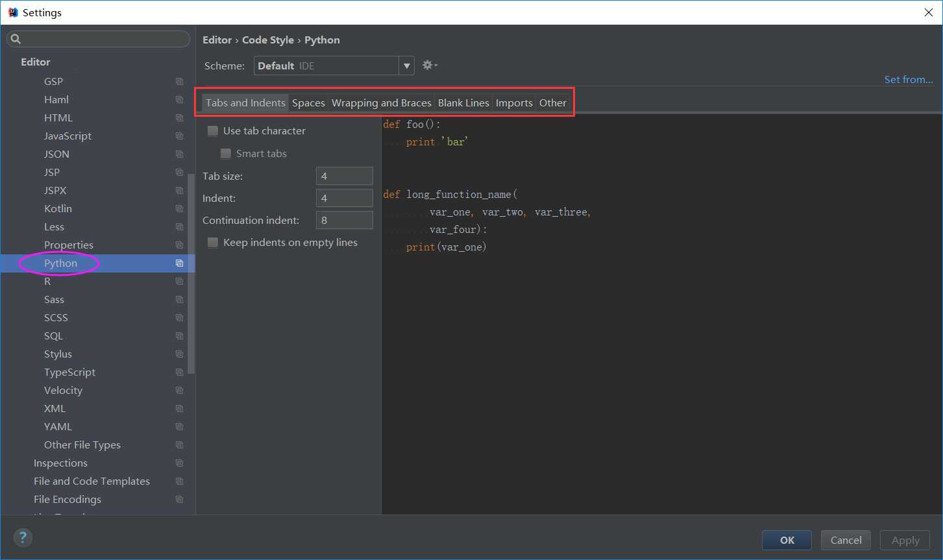
Task: Click the copy-settings icon beside XML
Action: coord(179,409)
